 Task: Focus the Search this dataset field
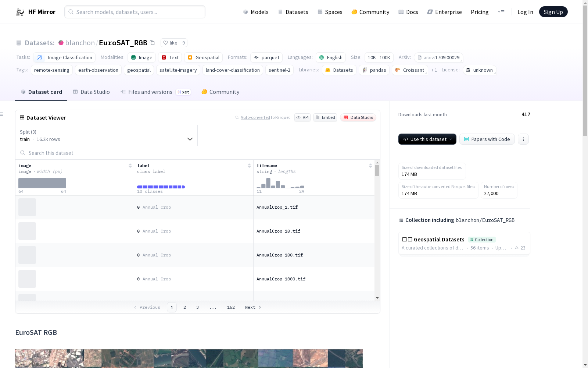click(x=198, y=153)
